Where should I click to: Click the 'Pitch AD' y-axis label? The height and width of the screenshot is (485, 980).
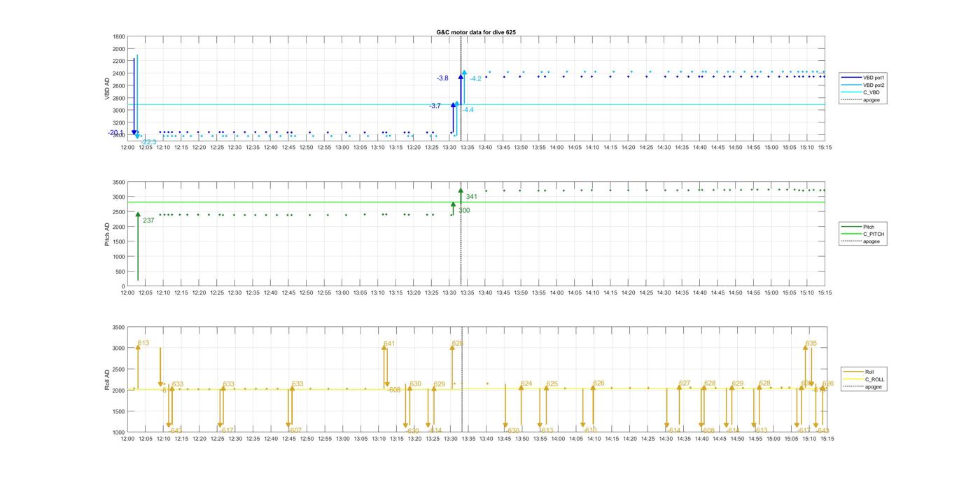(108, 234)
